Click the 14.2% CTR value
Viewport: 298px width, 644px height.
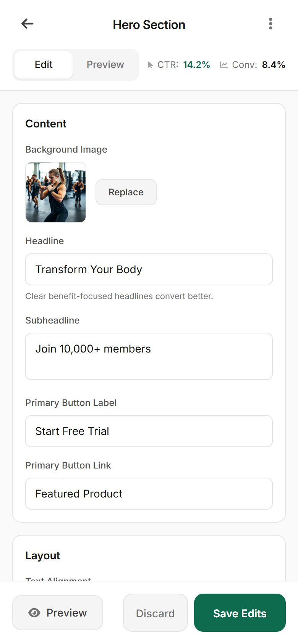196,65
